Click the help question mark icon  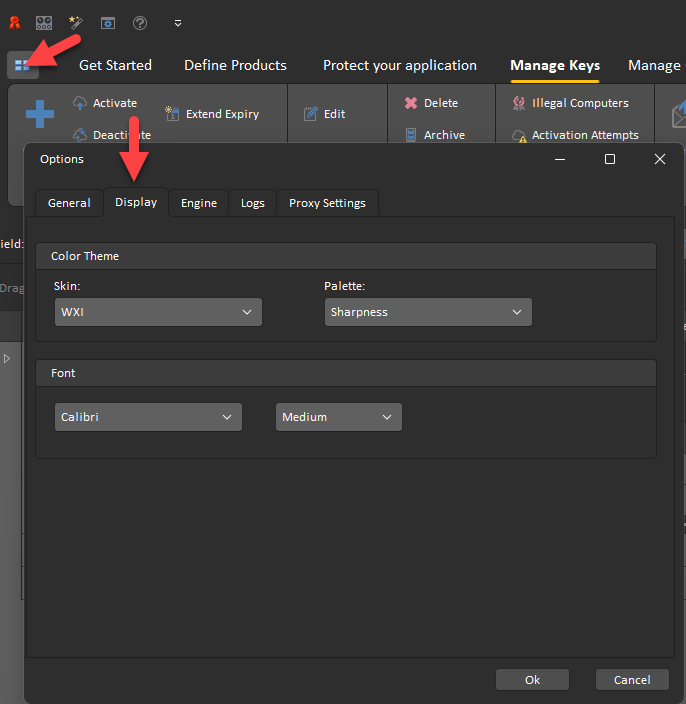click(x=140, y=22)
